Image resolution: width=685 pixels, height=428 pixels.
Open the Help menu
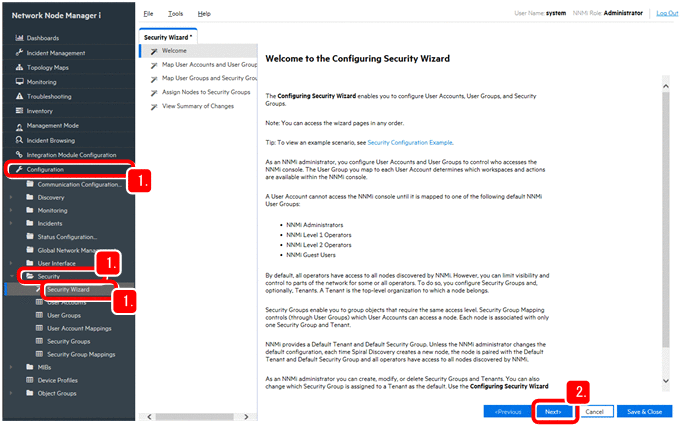(204, 14)
